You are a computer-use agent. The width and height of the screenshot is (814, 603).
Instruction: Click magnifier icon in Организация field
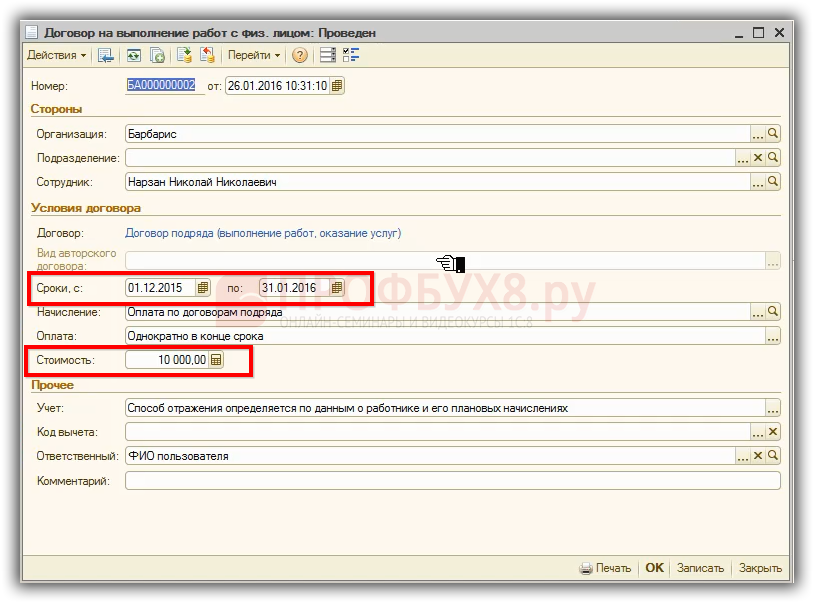click(x=773, y=133)
